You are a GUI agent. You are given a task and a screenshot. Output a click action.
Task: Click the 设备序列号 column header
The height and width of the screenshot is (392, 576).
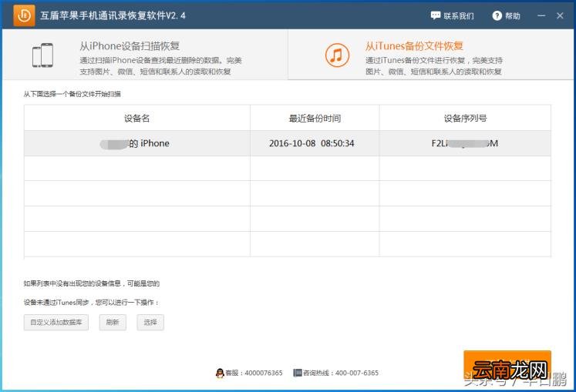pyautogui.click(x=466, y=118)
